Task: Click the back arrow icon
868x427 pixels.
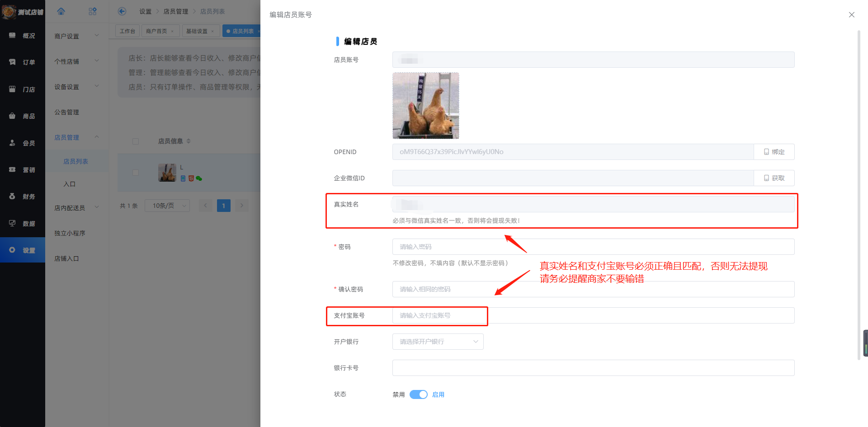Action: click(122, 11)
